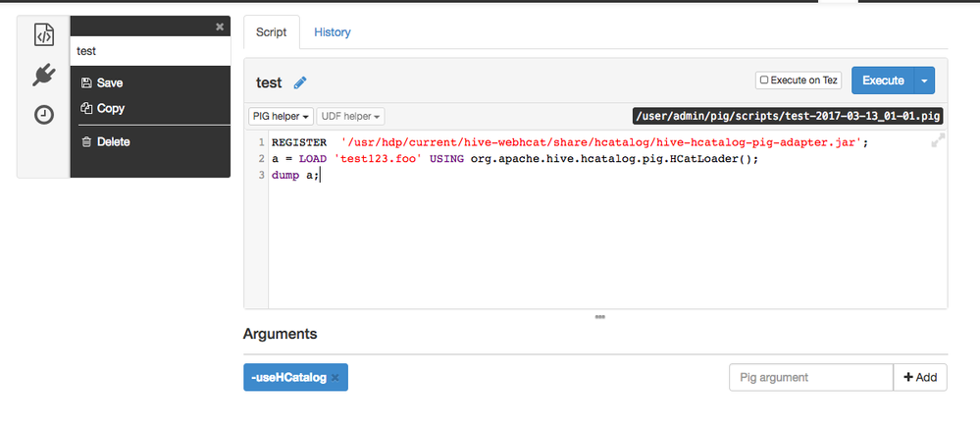Switch to the History tab
The width and height of the screenshot is (980, 429).
click(332, 32)
